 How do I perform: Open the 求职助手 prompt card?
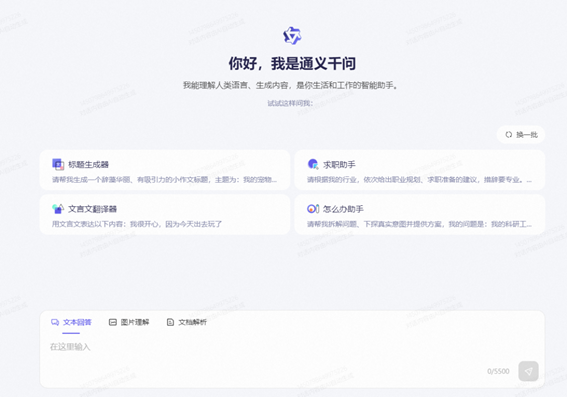coord(420,170)
